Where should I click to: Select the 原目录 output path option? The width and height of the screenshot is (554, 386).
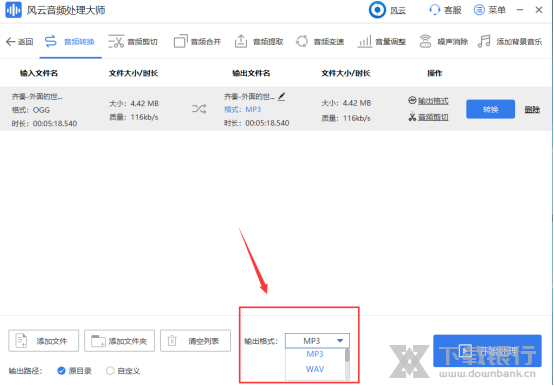pos(74,371)
